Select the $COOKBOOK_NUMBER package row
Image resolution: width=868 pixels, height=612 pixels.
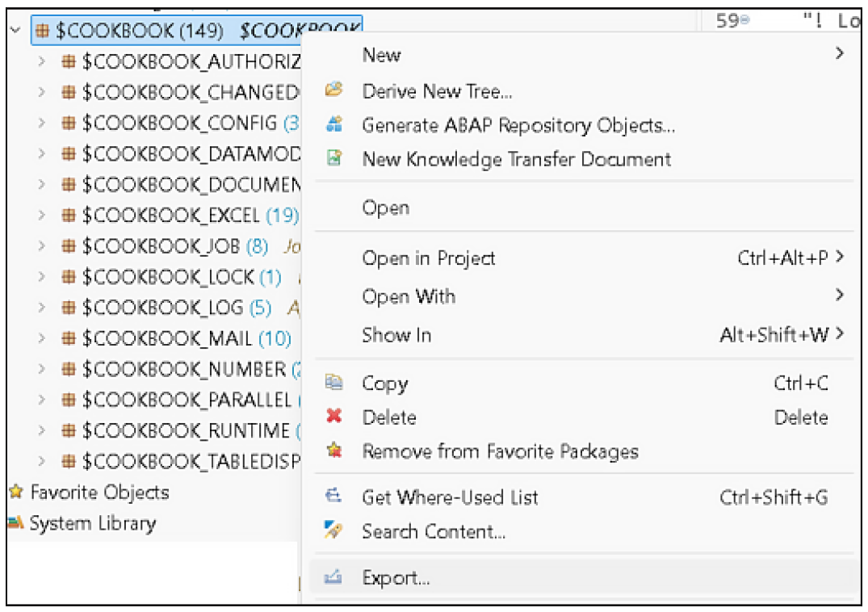(x=180, y=369)
